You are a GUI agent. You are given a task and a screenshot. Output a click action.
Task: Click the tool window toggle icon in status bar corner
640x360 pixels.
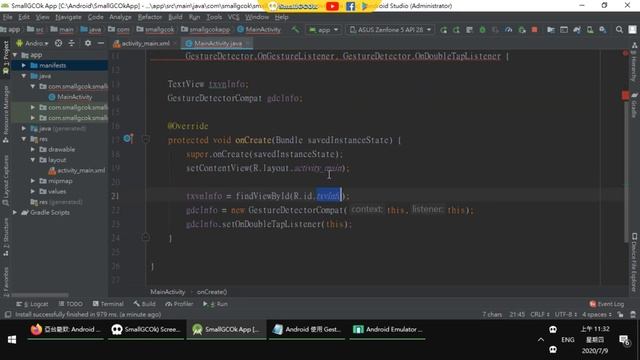coord(7,315)
